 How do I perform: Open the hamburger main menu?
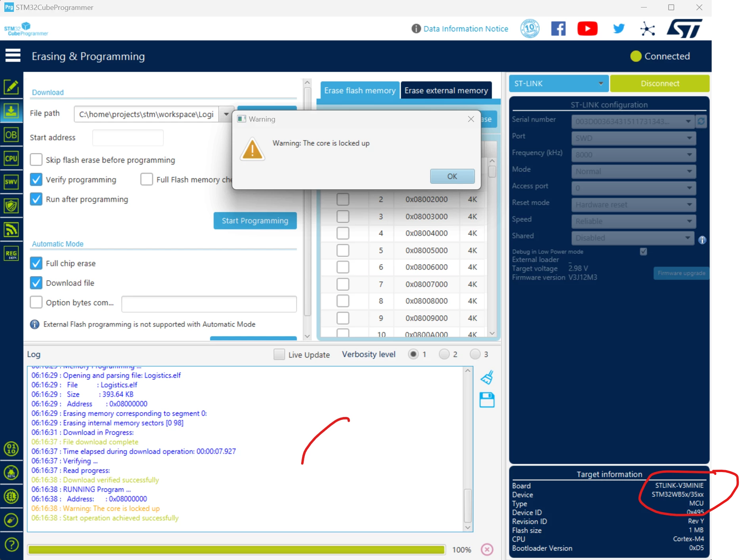(13, 56)
